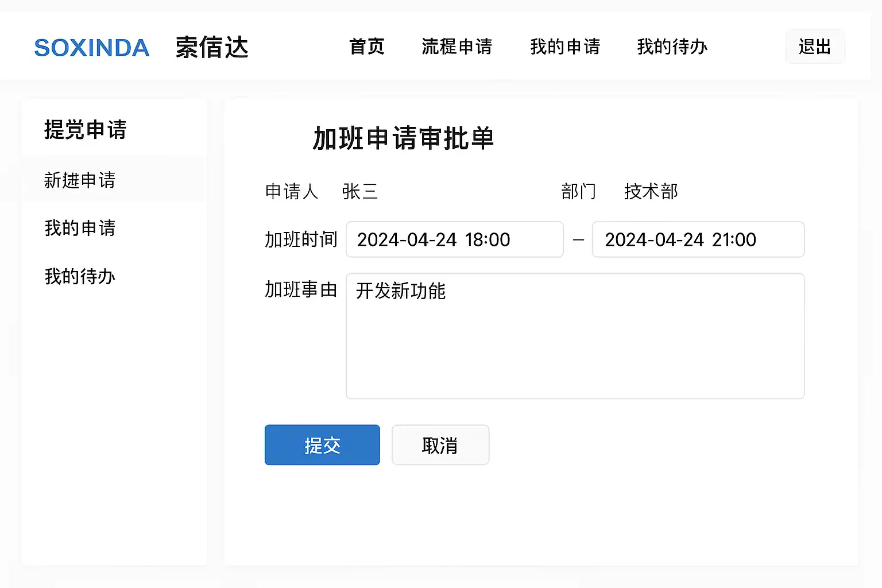Submit the form with 提交 button
The width and height of the screenshot is (882, 588).
pyautogui.click(x=322, y=445)
